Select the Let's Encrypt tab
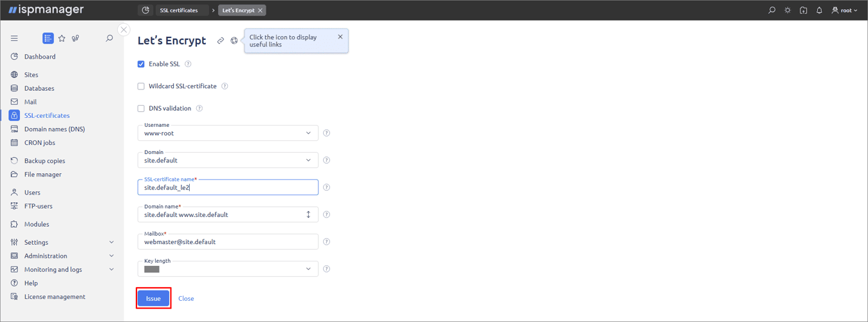The width and height of the screenshot is (868, 322). pyautogui.click(x=238, y=10)
